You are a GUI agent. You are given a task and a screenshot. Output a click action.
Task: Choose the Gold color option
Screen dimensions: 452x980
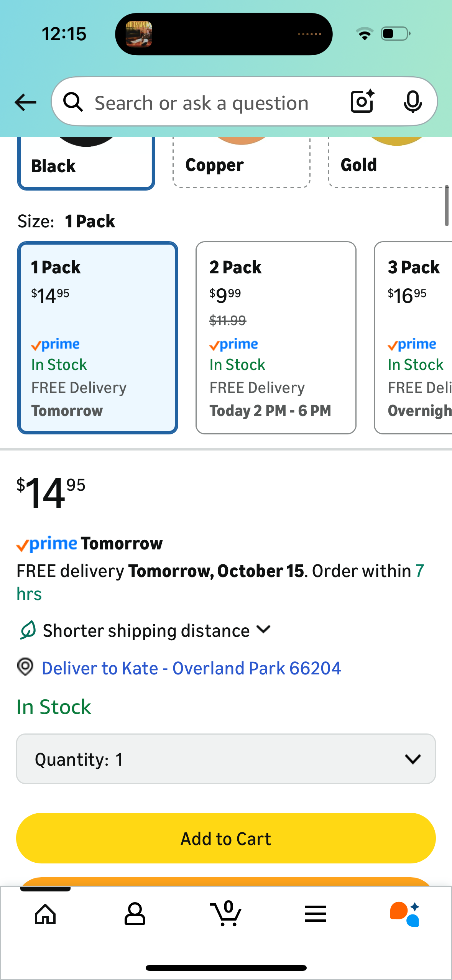click(x=389, y=163)
